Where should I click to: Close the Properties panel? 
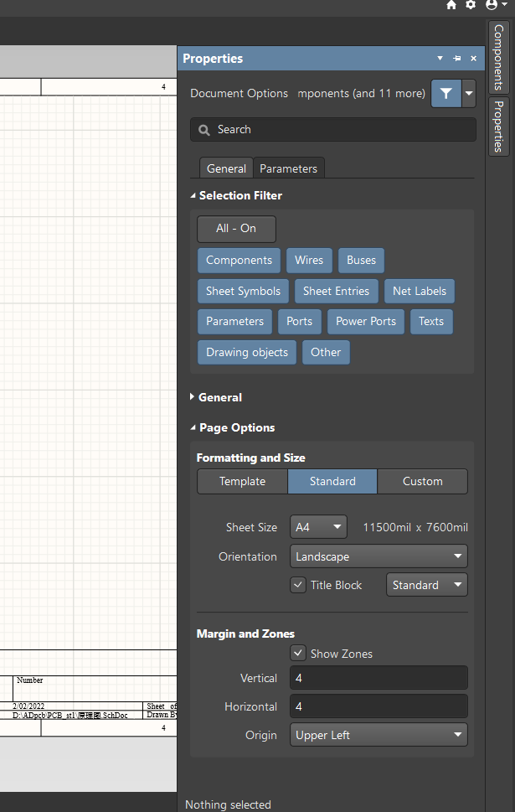click(473, 59)
